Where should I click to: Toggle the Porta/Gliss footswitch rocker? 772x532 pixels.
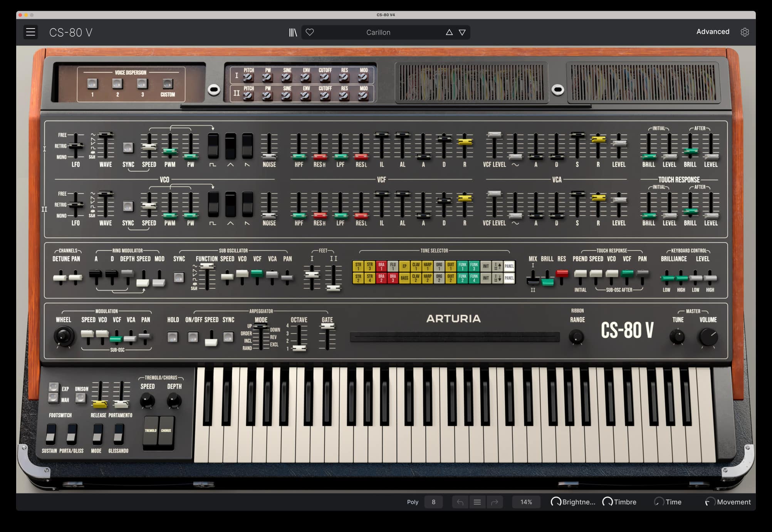(72, 434)
